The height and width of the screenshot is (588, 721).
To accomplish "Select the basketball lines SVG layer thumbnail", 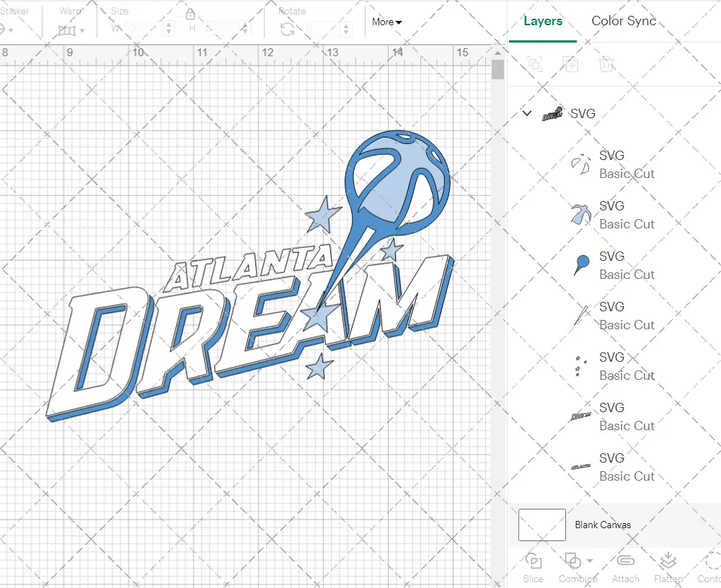I will tap(580, 164).
